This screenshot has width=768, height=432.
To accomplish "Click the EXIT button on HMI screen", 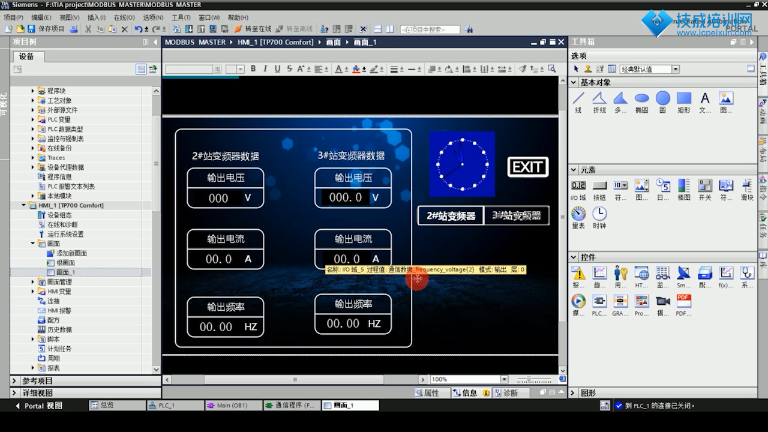I will tap(528, 167).
